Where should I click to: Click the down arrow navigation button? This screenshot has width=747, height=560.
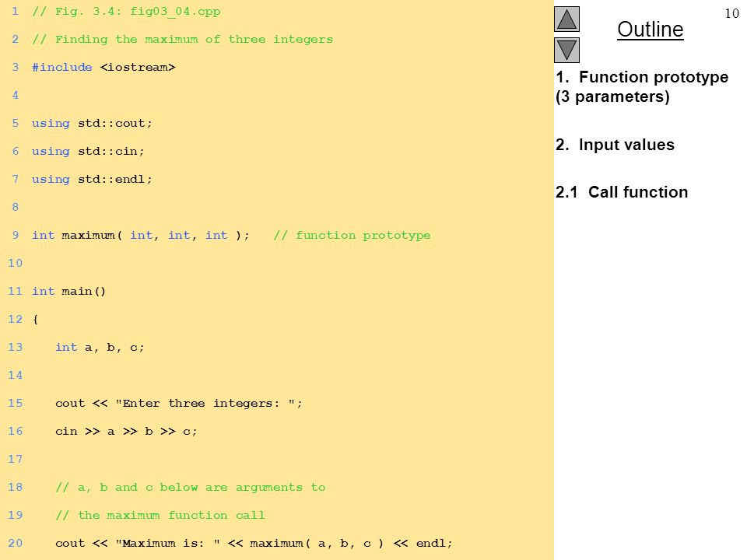point(566,50)
